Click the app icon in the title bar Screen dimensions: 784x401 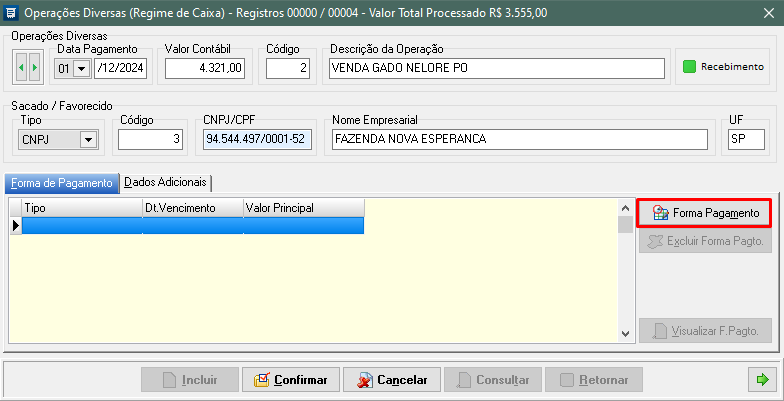click(x=11, y=12)
